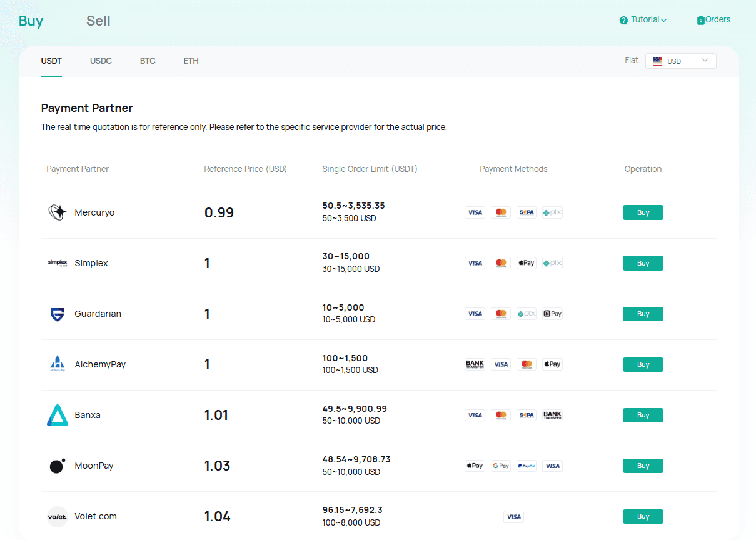Click Visa icon in Volet.com row
The image size is (756, 540).
click(x=513, y=517)
